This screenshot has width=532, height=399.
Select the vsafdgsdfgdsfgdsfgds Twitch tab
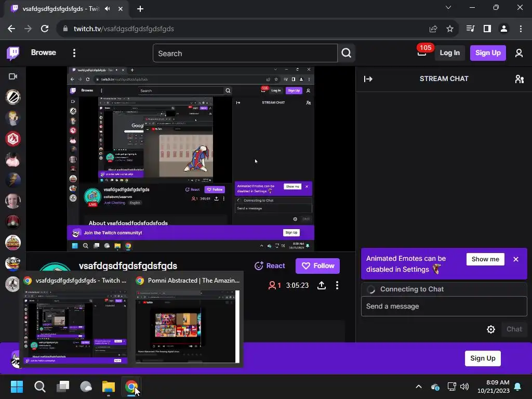(x=67, y=9)
